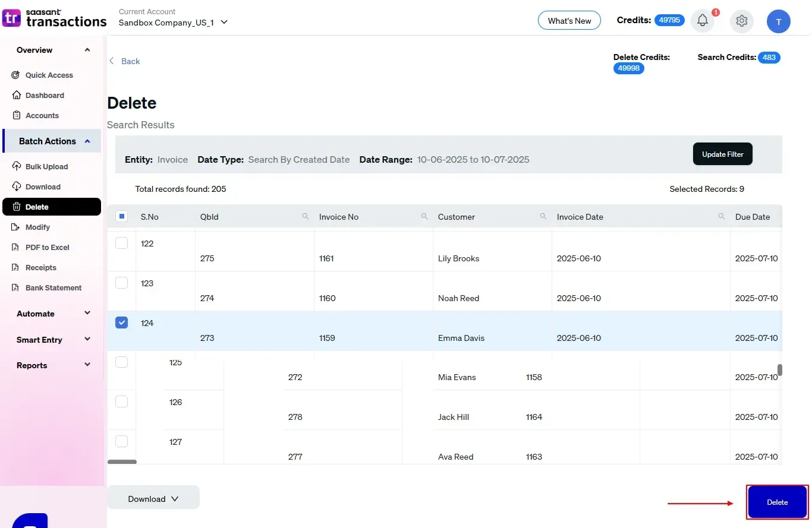The height and width of the screenshot is (528, 812).
Task: Click the Receipts document icon
Action: (16, 267)
